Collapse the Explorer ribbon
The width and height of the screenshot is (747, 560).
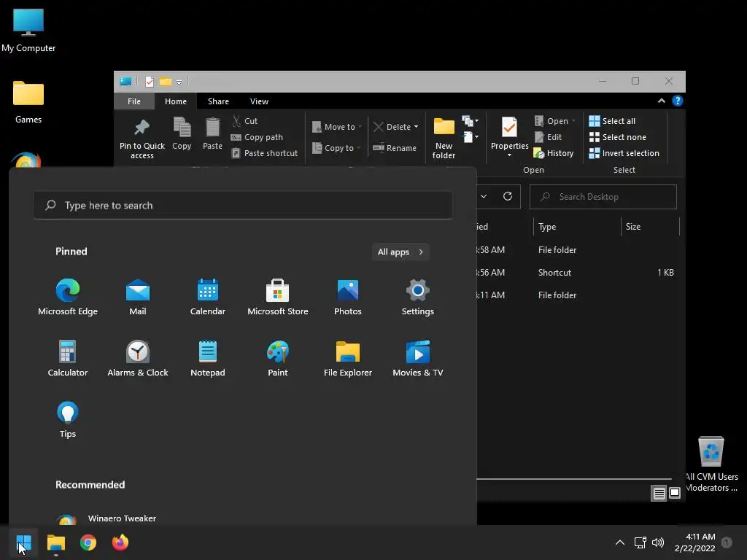click(661, 101)
